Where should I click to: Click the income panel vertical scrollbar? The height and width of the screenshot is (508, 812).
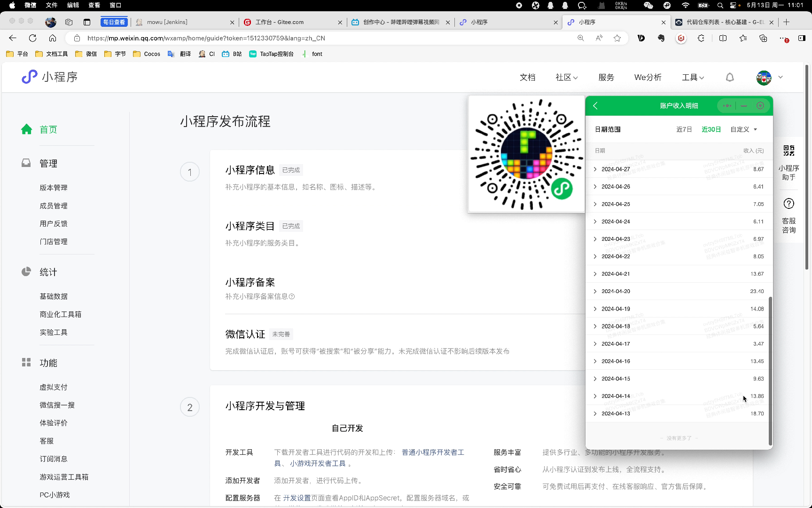click(x=770, y=371)
